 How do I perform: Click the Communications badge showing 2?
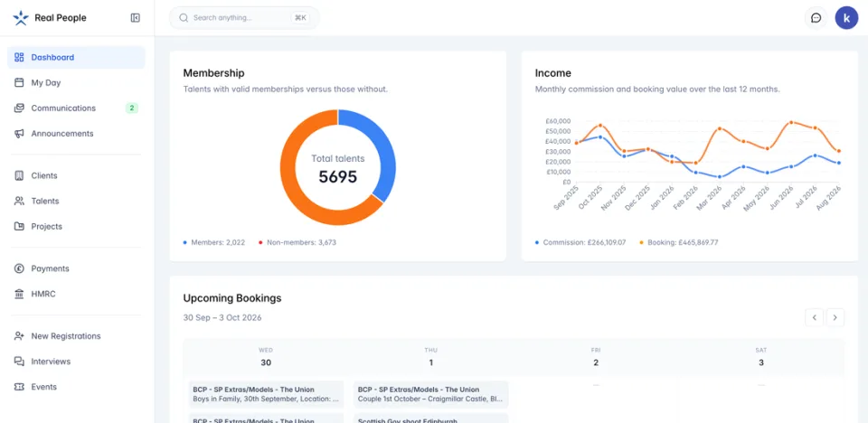pos(132,108)
